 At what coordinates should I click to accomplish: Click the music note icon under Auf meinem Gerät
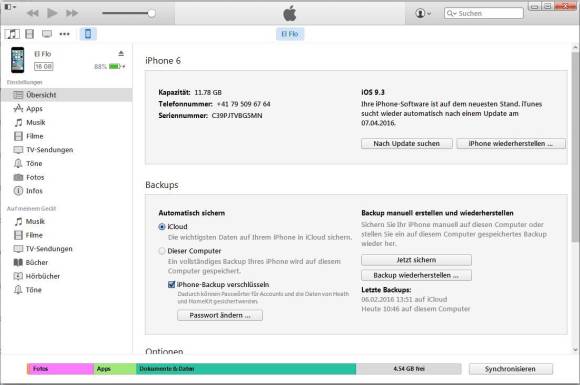(18, 221)
